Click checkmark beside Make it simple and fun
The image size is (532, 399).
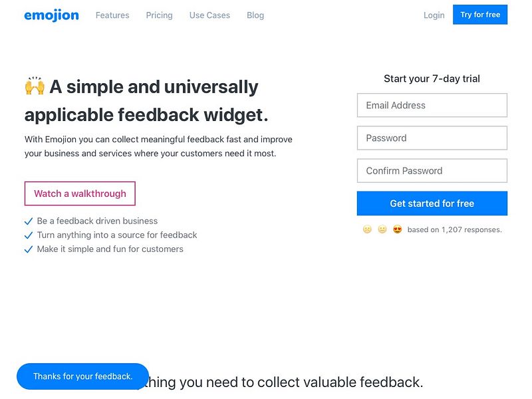click(29, 249)
